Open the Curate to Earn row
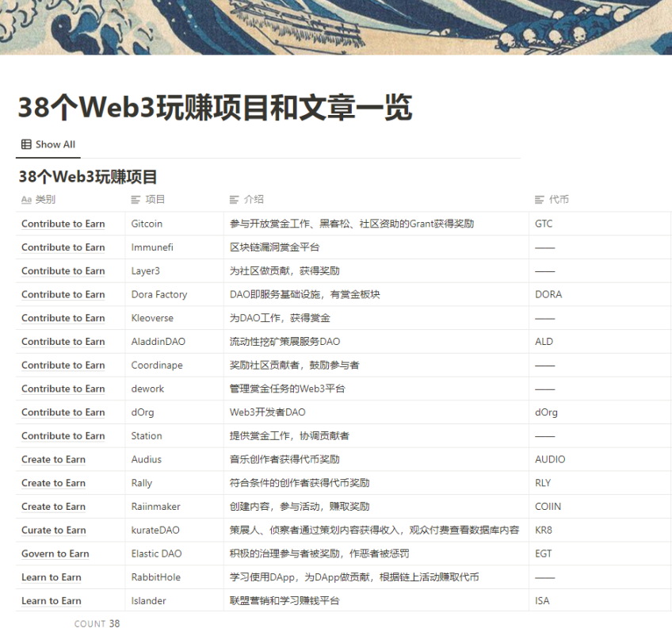Screen dimensions: 672x632 coord(53,530)
